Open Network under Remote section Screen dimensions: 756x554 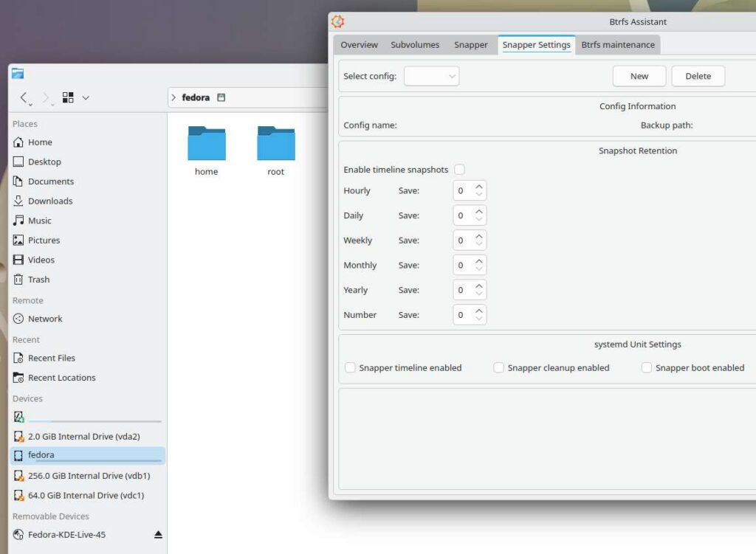click(87, 319)
